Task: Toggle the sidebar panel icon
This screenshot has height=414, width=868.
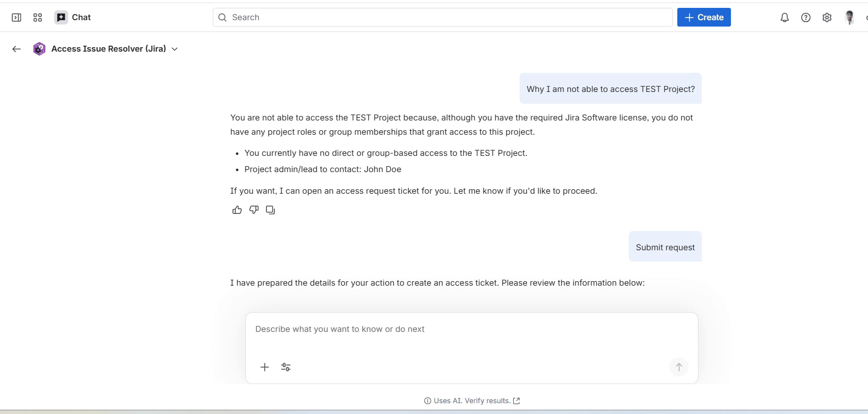Action: click(17, 18)
